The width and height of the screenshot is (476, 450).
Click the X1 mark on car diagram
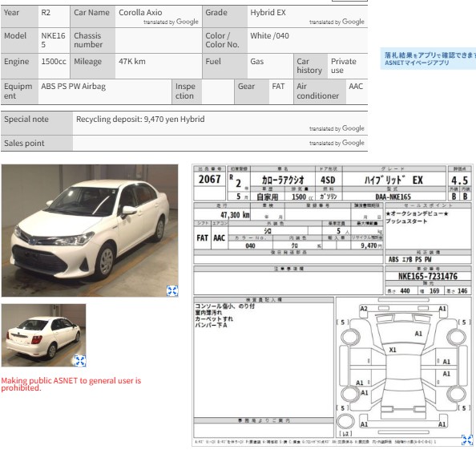click(393, 350)
